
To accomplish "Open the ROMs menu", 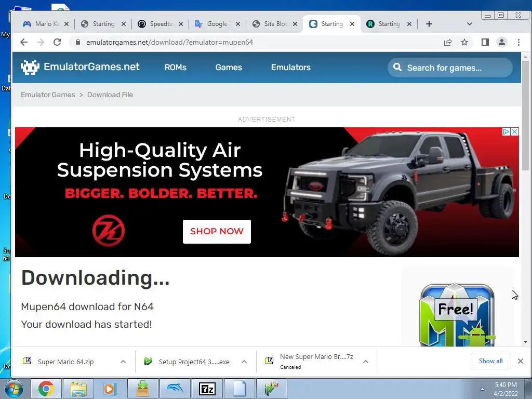I will tap(176, 67).
